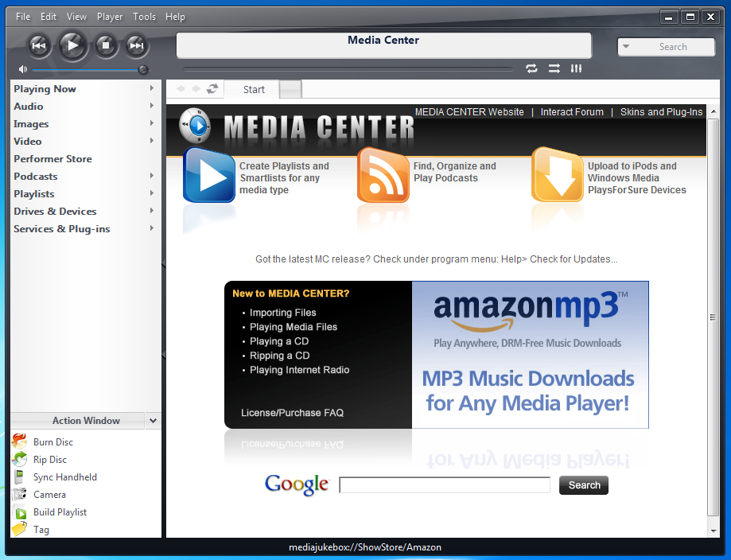Open the Tools menu

(x=144, y=17)
